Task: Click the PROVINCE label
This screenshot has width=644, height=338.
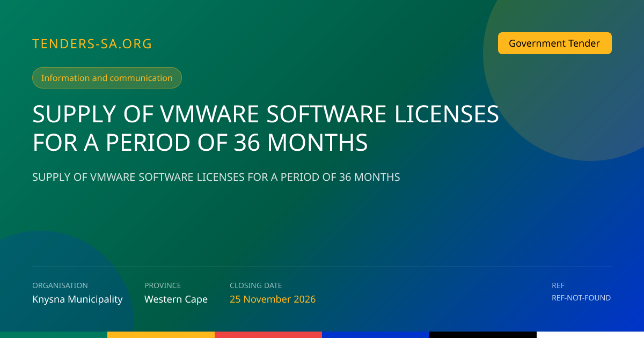Action: click(x=163, y=285)
